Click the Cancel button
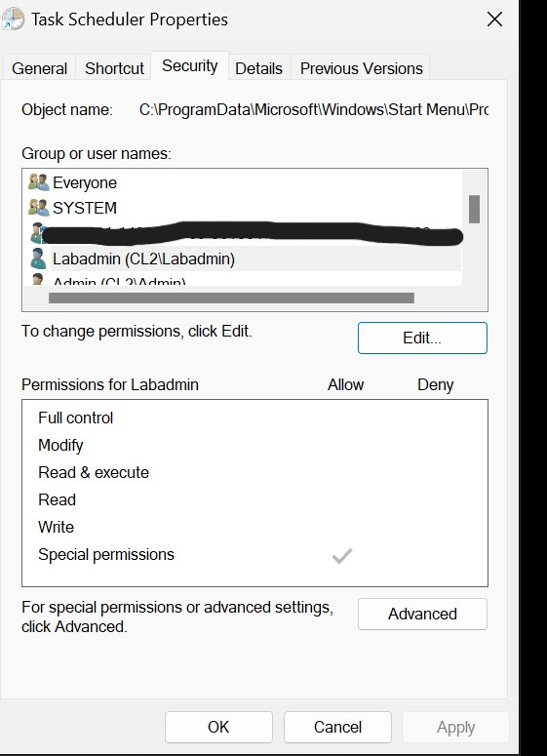 pos(337,727)
